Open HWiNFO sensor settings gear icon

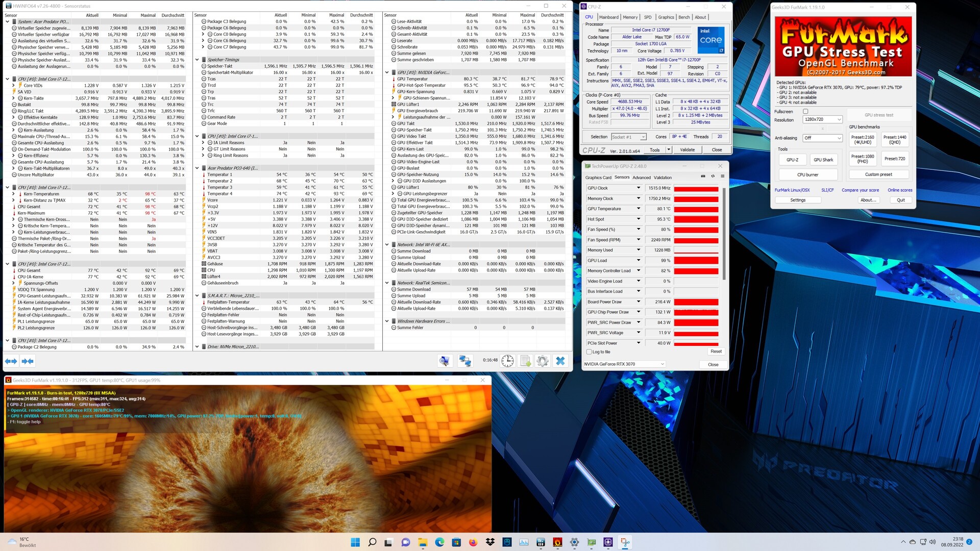click(x=543, y=361)
